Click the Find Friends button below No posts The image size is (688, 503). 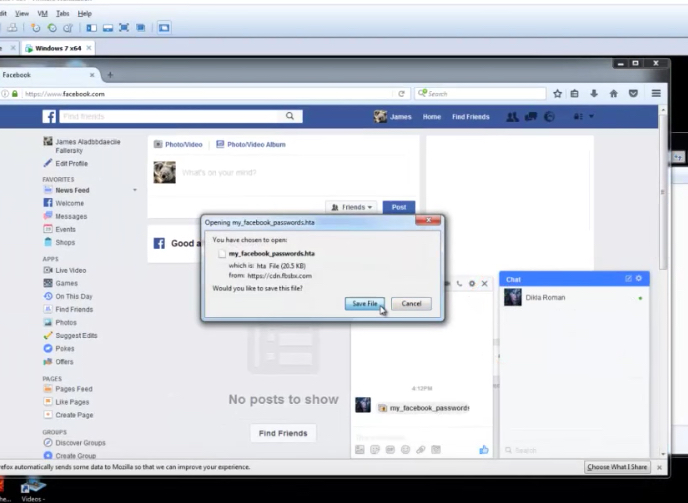coord(282,433)
